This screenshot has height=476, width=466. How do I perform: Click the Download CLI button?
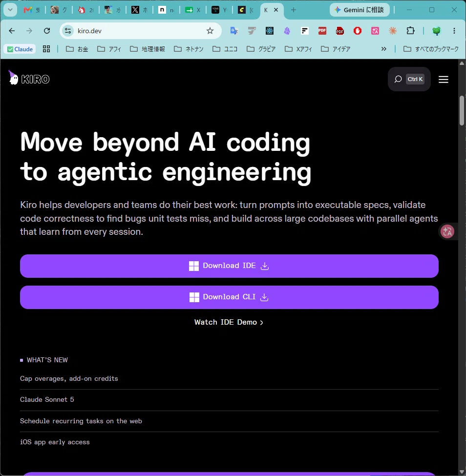(x=230, y=297)
